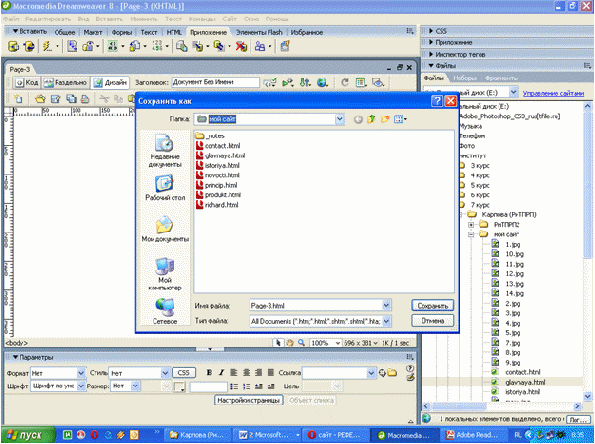The width and height of the screenshot is (595, 444).
Task: Open the file type (Тип файла) dropdown
Action: pyautogui.click(x=386, y=321)
